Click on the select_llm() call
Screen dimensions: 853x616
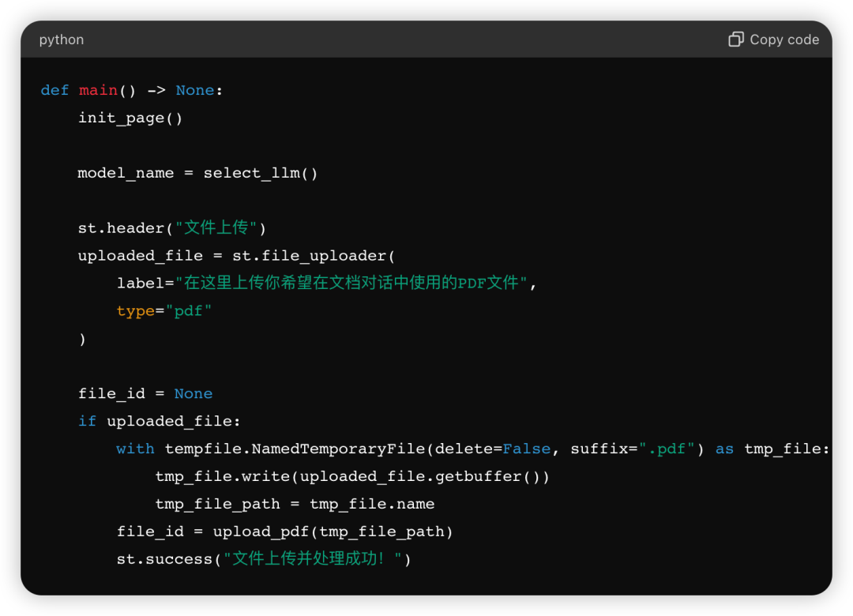coord(261,173)
